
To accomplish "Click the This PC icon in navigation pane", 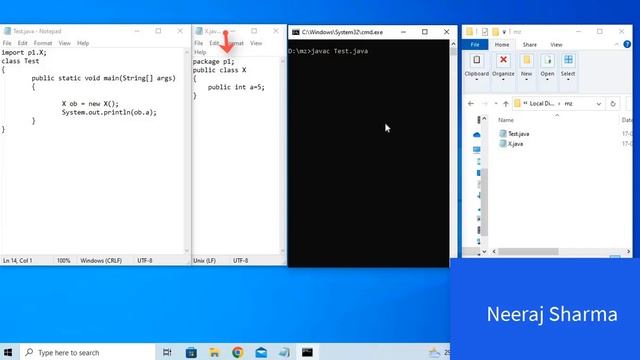I will (476, 149).
